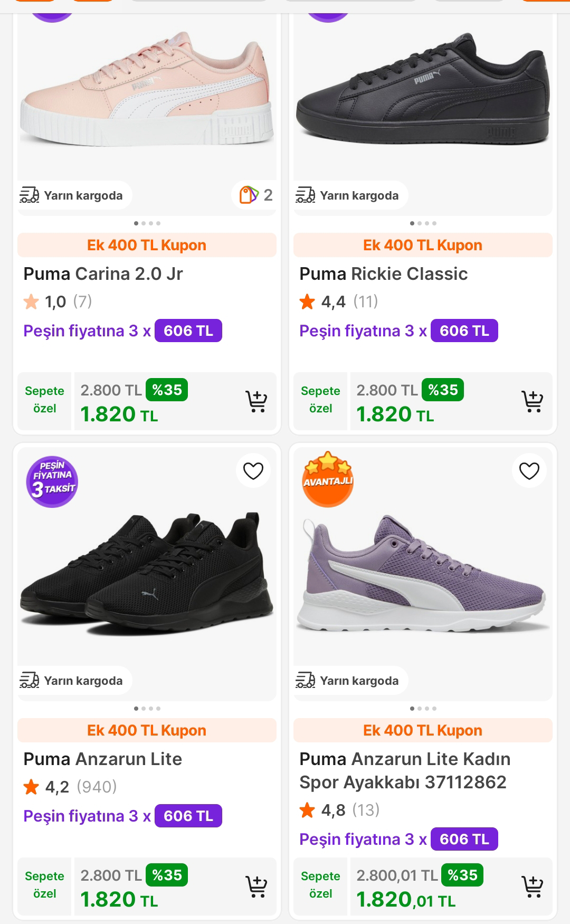The height and width of the screenshot is (924, 570).
Task: Tap Ek 400 TL Kupon on Carina
Action: pyautogui.click(x=147, y=245)
